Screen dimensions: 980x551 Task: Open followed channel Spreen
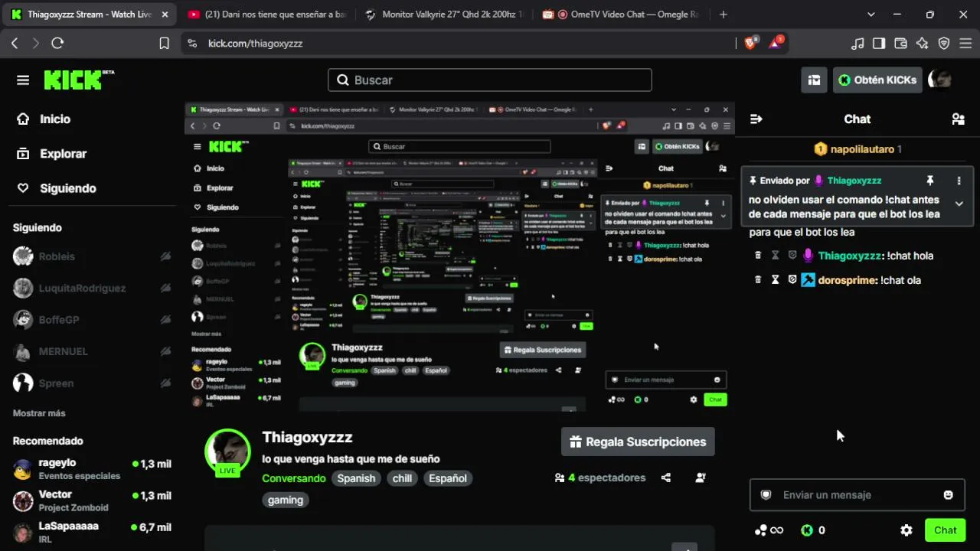[x=92, y=383]
